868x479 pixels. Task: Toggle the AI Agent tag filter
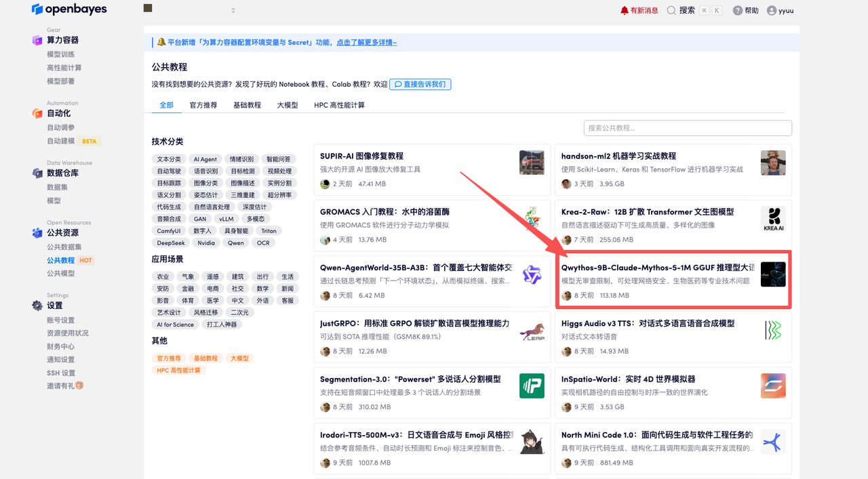(x=205, y=159)
